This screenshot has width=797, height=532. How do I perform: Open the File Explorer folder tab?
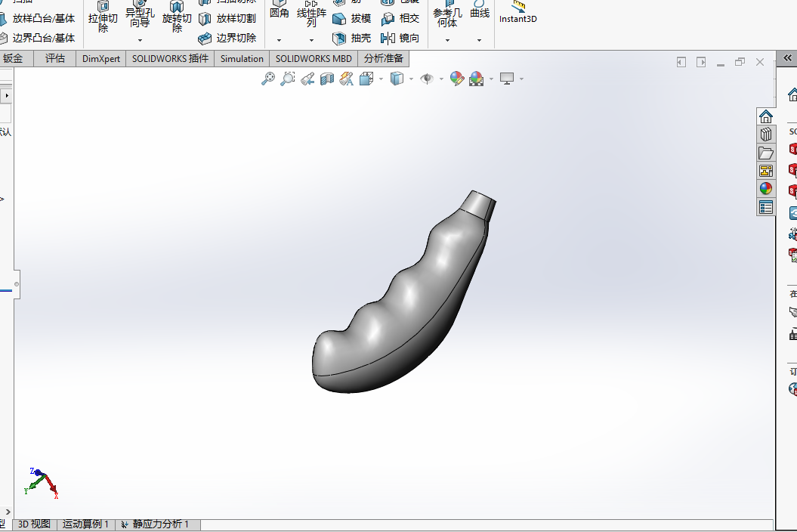tap(766, 153)
